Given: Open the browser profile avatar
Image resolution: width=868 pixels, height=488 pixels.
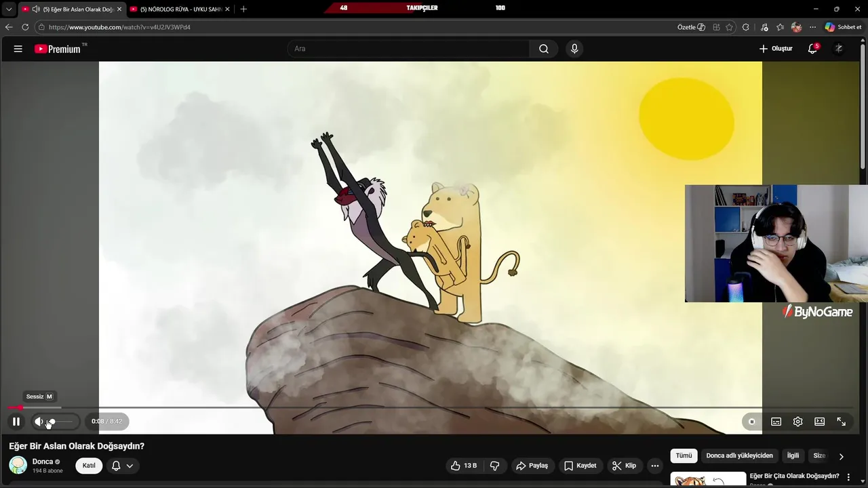Looking at the screenshot, I should (x=797, y=27).
